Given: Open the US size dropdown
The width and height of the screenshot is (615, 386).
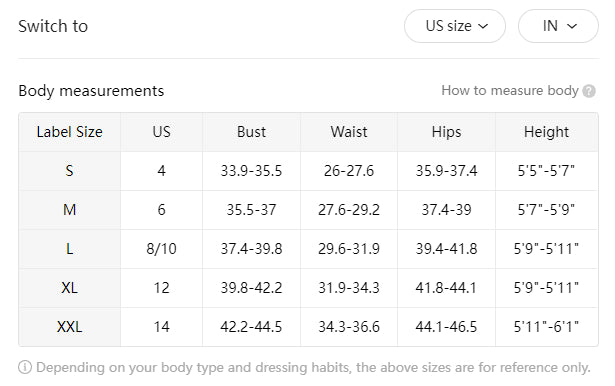Looking at the screenshot, I should (x=455, y=26).
